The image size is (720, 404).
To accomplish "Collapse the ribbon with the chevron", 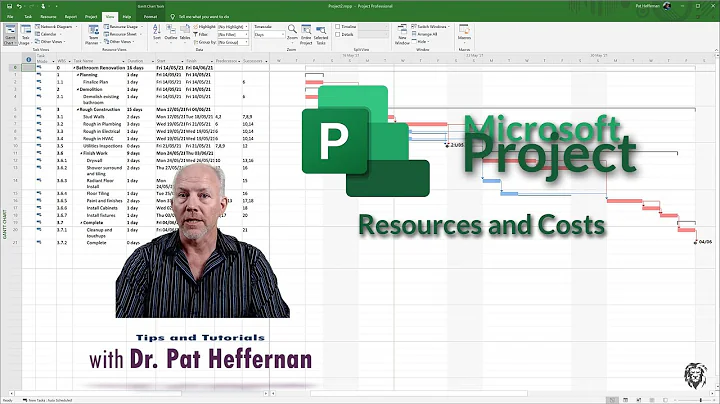I will [x=716, y=50].
